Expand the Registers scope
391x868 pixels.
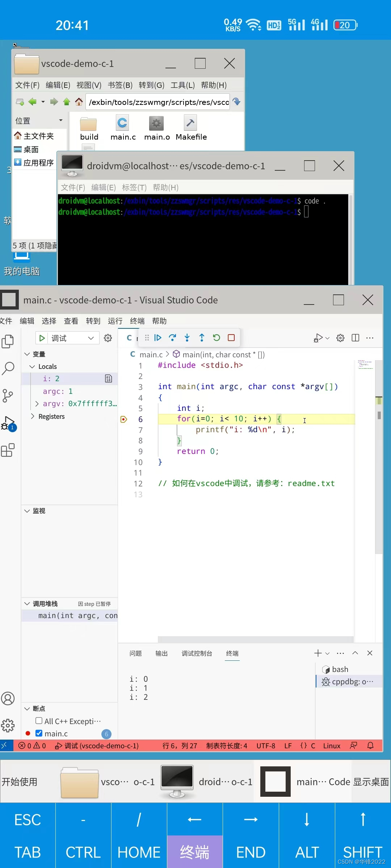click(x=33, y=416)
